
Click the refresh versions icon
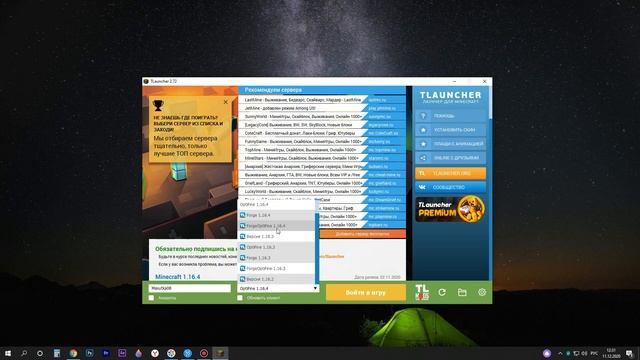tap(442, 292)
